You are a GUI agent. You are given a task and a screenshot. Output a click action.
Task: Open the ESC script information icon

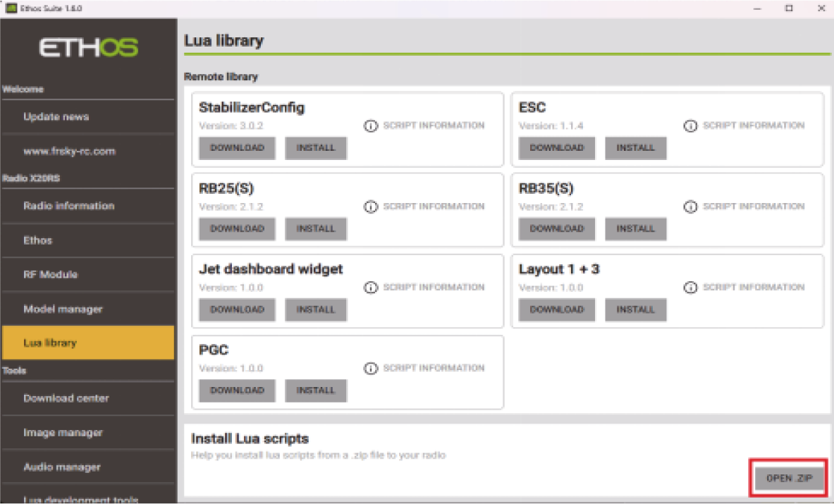pyautogui.click(x=691, y=126)
